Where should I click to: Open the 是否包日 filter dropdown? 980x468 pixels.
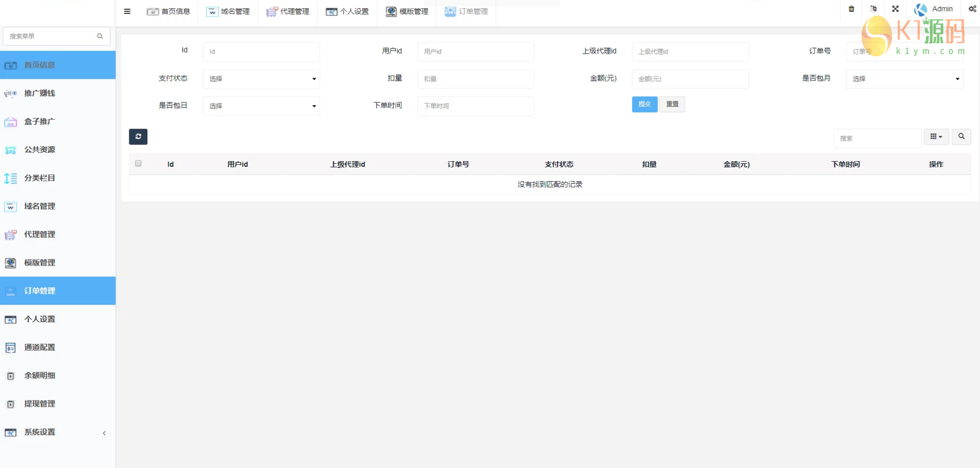[261, 106]
